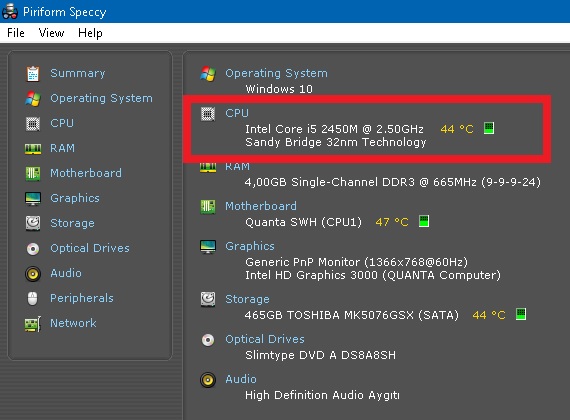Click the CPU temperature value 44 °C
Image resolution: width=570 pixels, height=420 pixels.
457,129
